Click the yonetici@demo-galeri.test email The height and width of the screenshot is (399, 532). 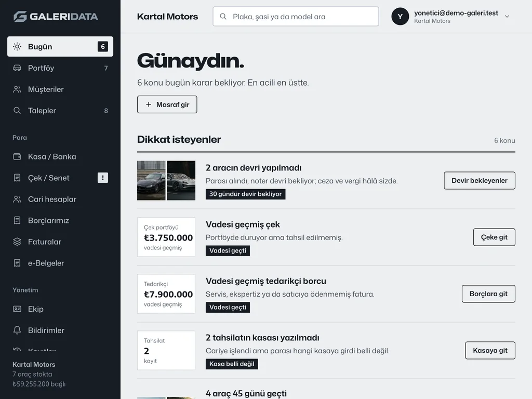(x=456, y=13)
